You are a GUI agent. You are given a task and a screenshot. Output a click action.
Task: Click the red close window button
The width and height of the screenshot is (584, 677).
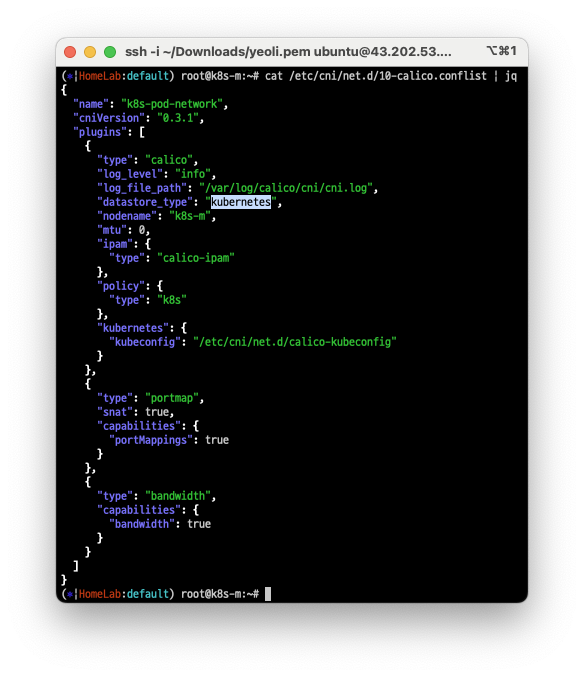tap(70, 52)
